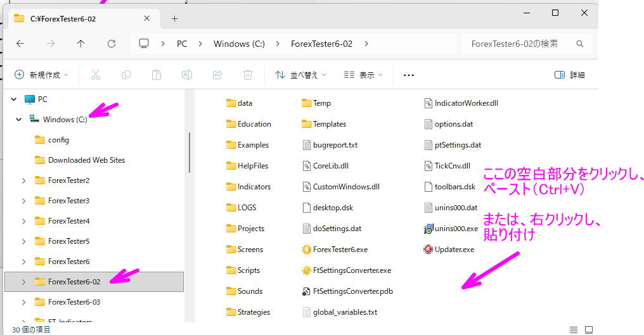Select the global_variables.txt file
The height and width of the screenshot is (335, 644).
point(339,312)
